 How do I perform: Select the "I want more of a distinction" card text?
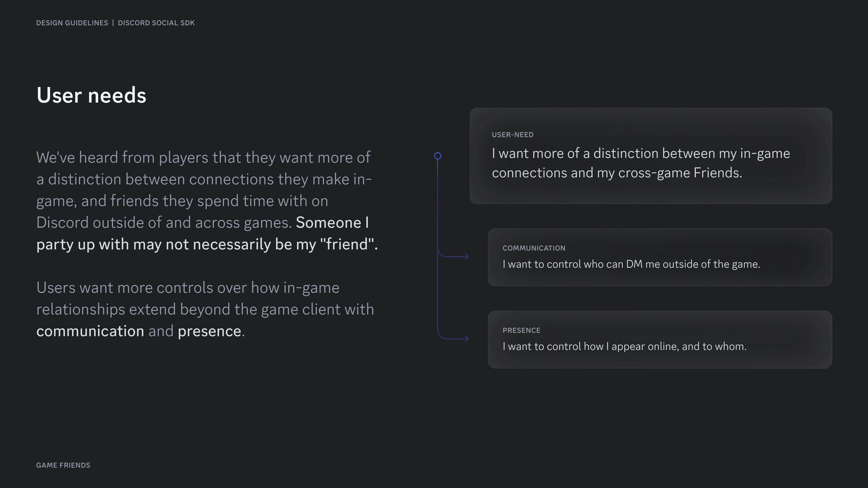click(x=641, y=163)
